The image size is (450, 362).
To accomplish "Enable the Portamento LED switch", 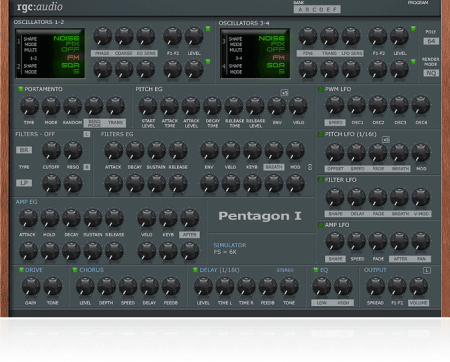I will [x=21, y=89].
